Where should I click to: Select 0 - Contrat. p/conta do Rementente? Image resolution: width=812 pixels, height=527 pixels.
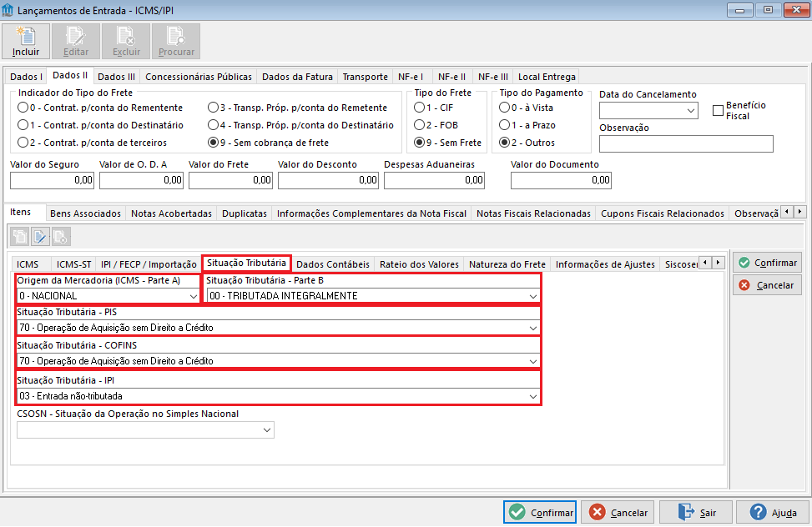pyautogui.click(x=100, y=108)
